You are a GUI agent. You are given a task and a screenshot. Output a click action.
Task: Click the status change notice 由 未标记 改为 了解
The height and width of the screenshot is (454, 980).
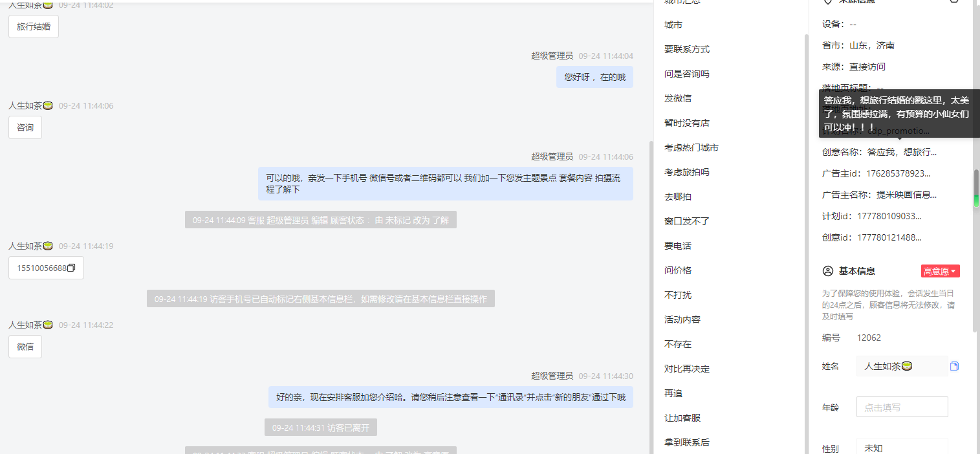[321, 220]
